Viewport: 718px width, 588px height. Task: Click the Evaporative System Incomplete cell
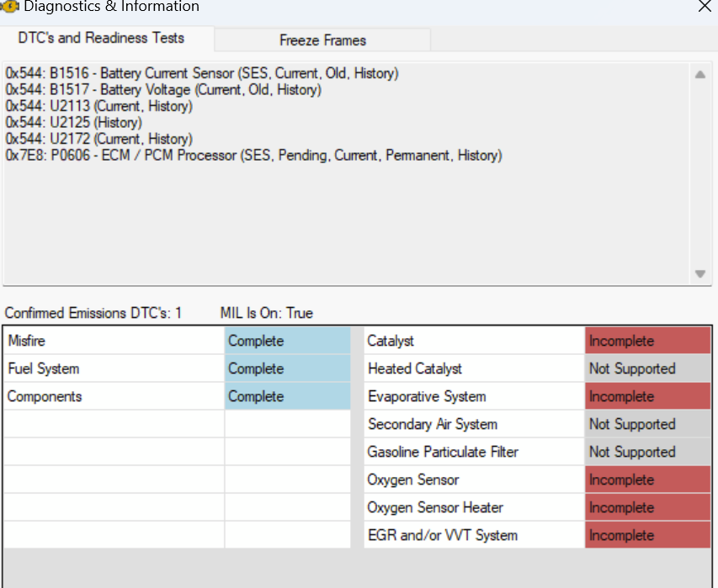coord(647,397)
